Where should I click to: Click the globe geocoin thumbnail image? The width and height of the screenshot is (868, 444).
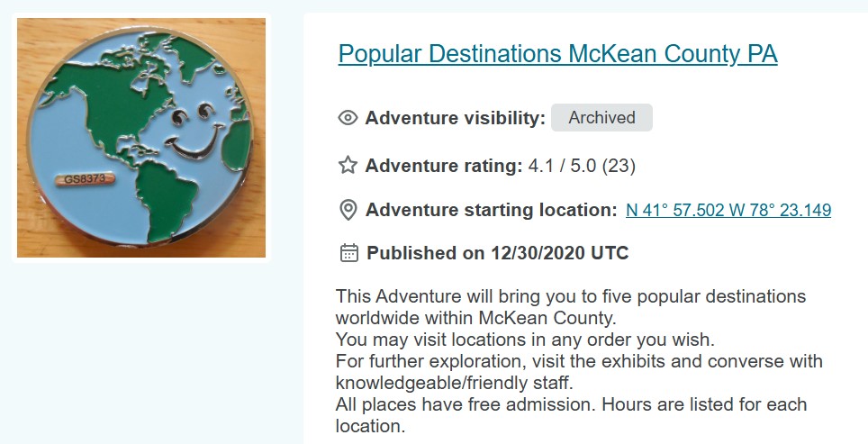pyautogui.click(x=141, y=137)
